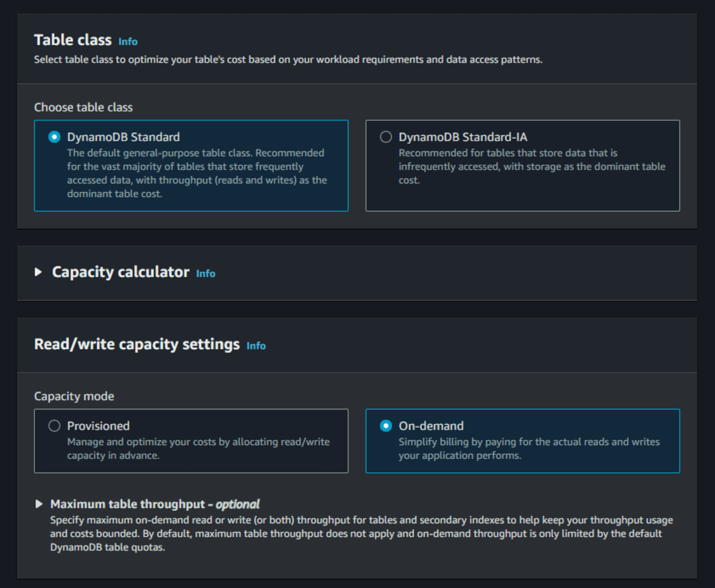
Task: Click the On-demand description about simplified billing
Action: tap(529, 449)
